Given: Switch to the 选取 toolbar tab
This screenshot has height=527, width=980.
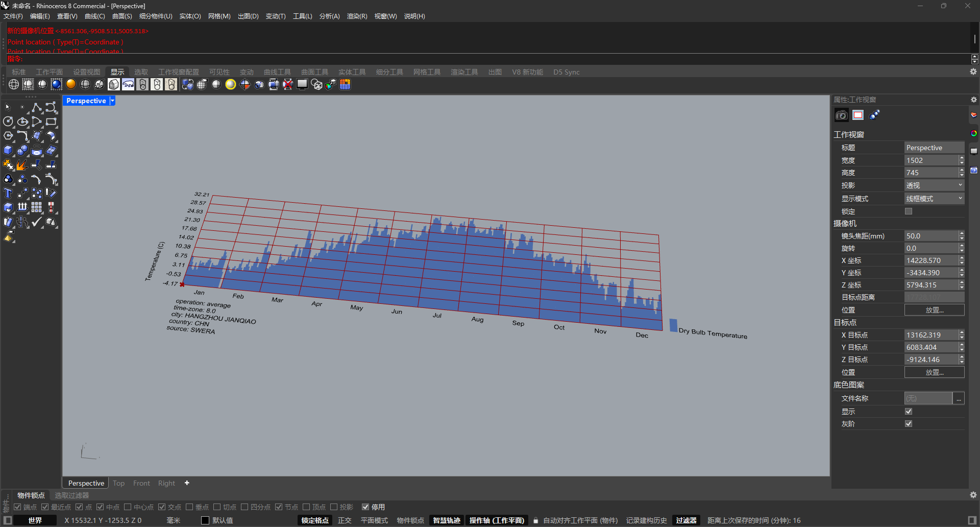Looking at the screenshot, I should (141, 72).
